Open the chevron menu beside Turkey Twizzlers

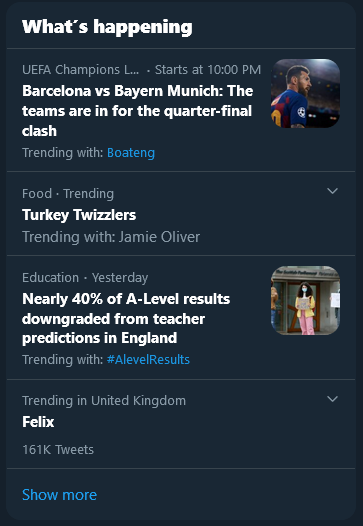(332, 191)
